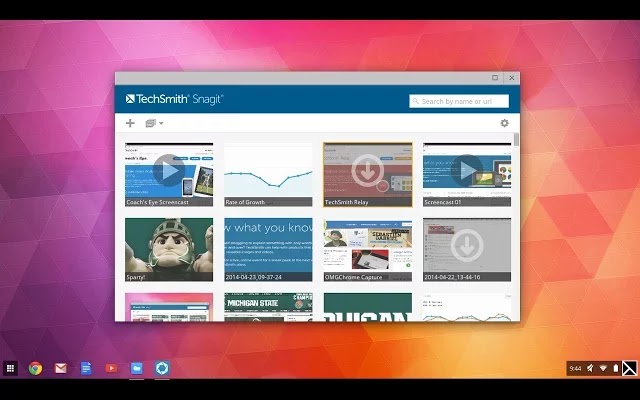
Task: Click the 9:44 clock in the tray
Action: (x=575, y=369)
